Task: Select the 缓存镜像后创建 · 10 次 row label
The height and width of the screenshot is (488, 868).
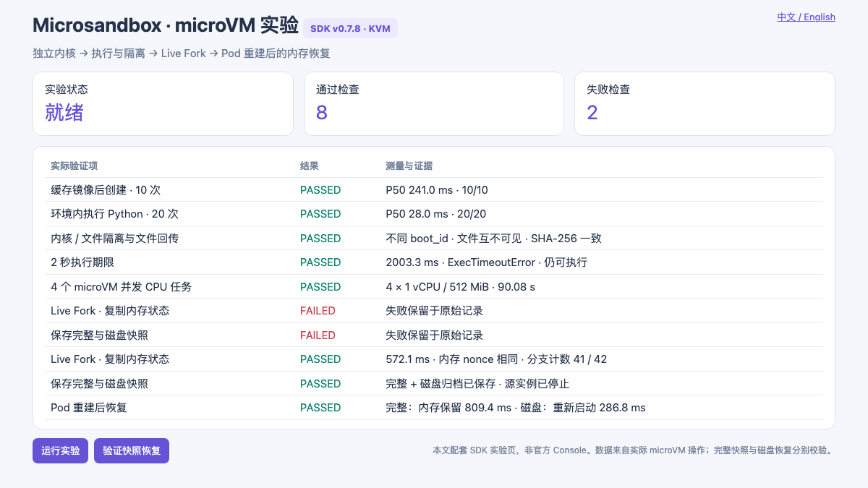Action: 106,190
